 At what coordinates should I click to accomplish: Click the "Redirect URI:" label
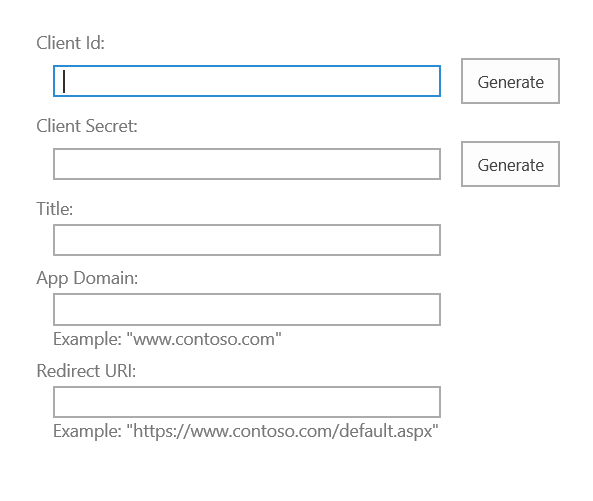click(86, 371)
